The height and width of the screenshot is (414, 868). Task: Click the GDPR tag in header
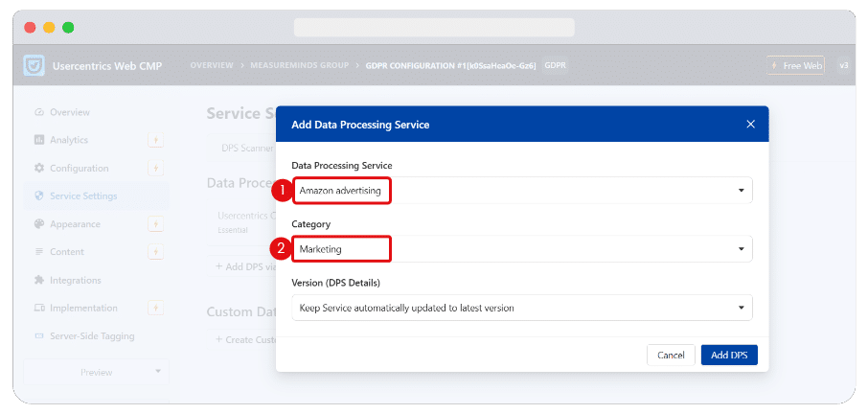(x=555, y=65)
